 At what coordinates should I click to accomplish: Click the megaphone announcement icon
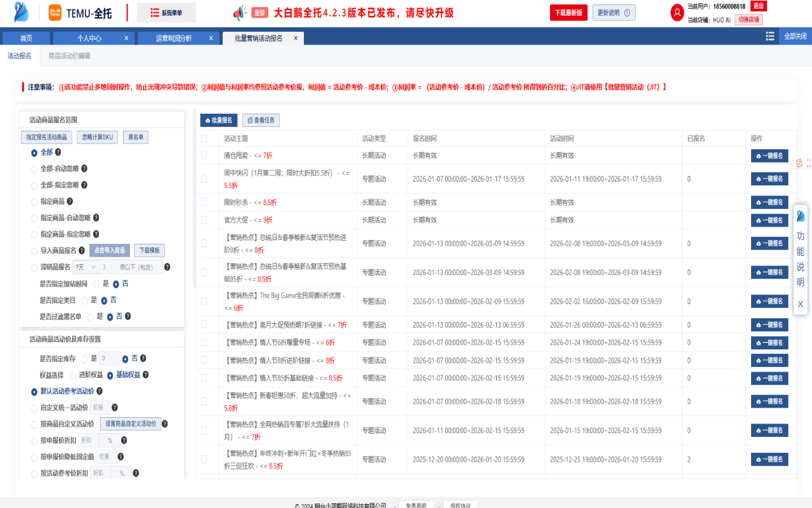tap(239, 13)
